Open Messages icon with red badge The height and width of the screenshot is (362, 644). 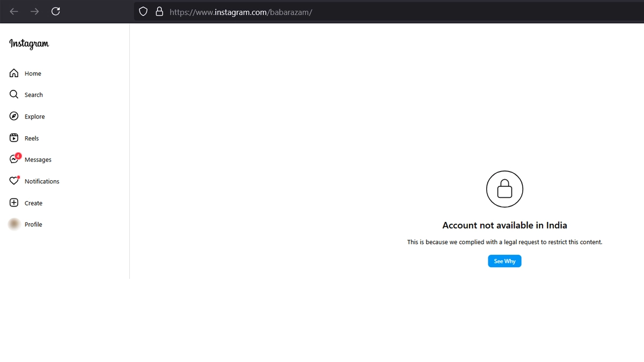coord(14,159)
